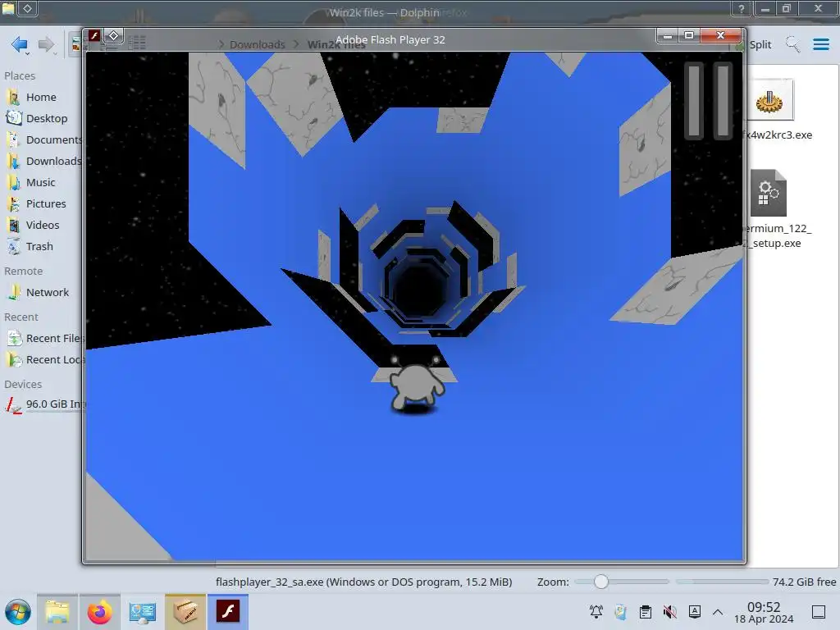Screen dimensions: 840x630
Task: Click Downloads in the Dolphin breadcrumb path
Action: [257, 44]
